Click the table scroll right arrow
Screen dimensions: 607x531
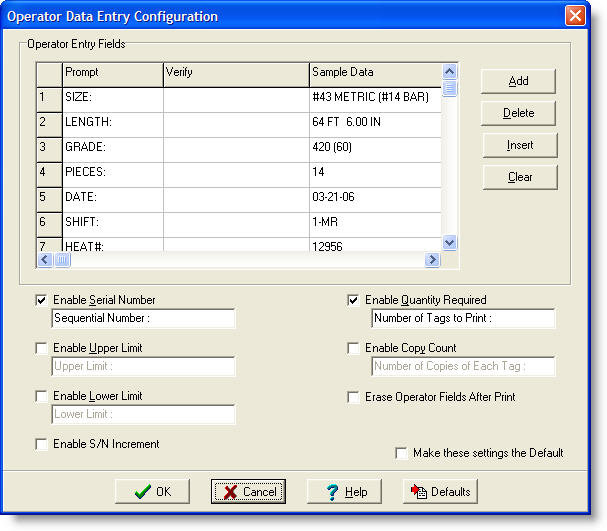tap(432, 259)
